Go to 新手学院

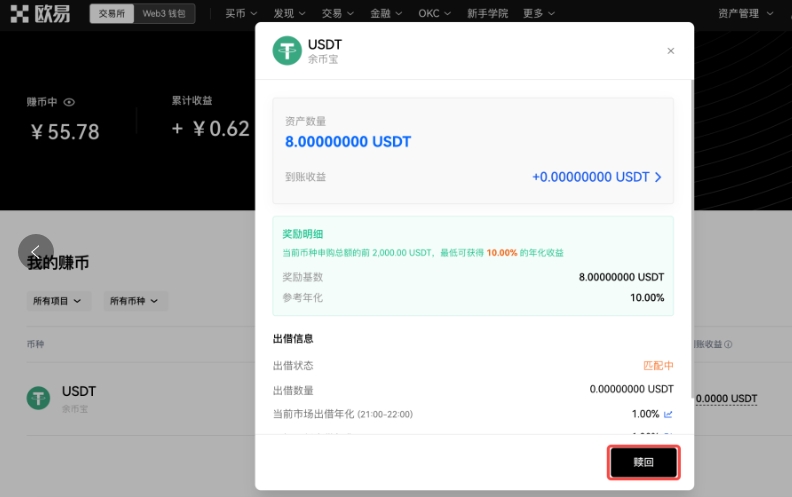click(x=487, y=14)
